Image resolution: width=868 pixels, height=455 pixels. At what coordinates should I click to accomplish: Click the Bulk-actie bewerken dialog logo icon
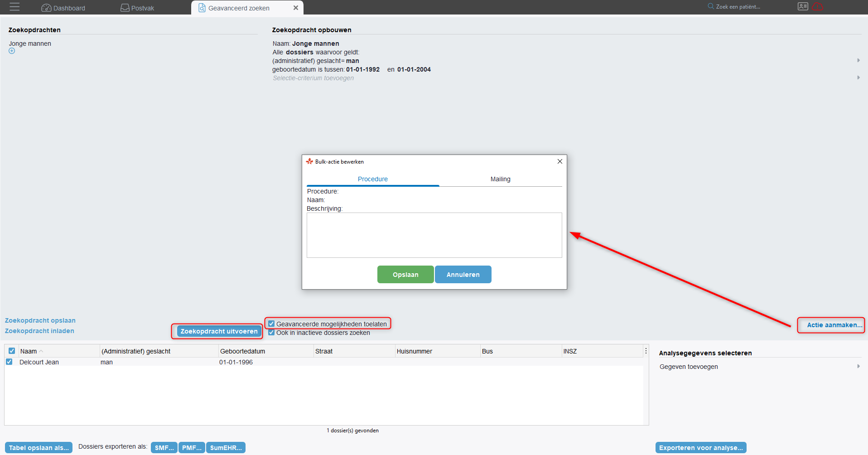309,161
